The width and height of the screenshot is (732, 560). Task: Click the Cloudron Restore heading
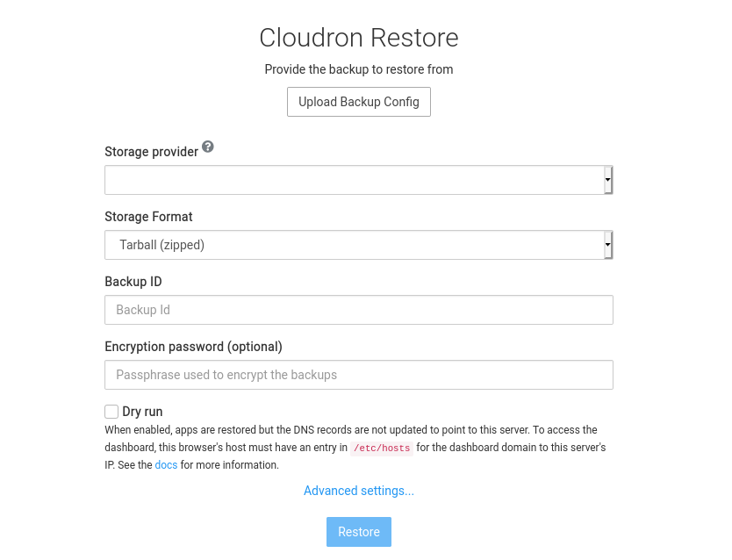point(358,38)
